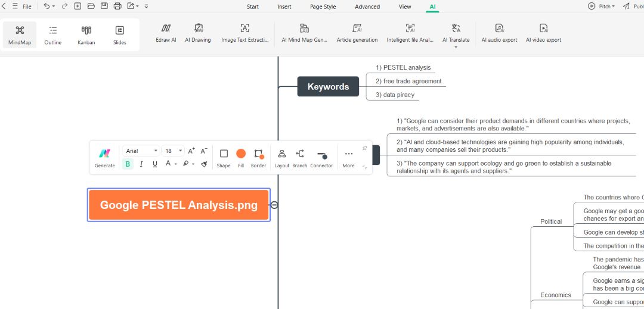Create a new document with plus icon

[x=78, y=6]
